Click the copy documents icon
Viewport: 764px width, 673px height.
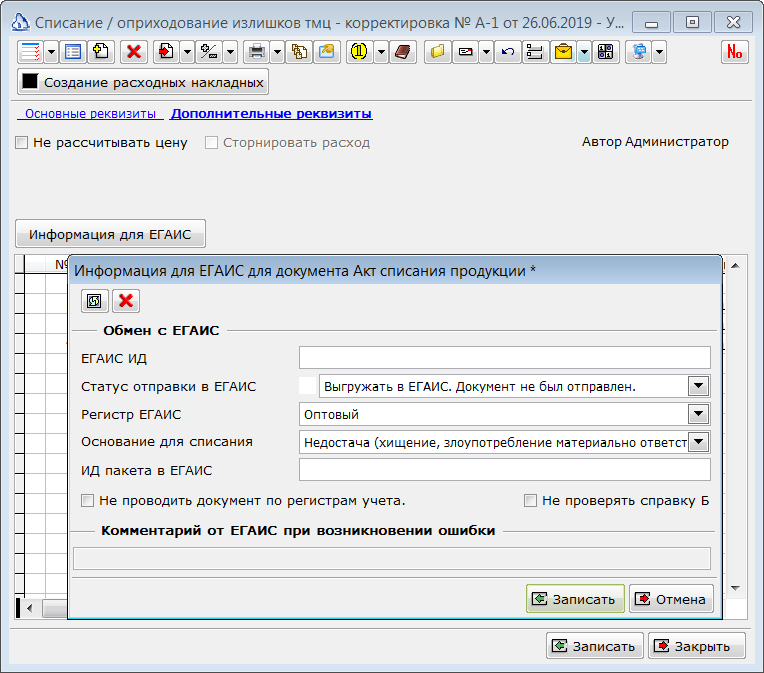299,52
